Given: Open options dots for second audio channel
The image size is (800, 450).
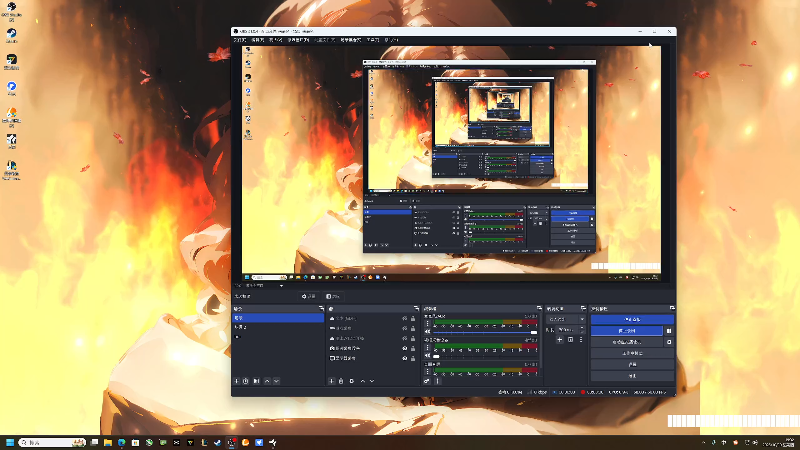Looking at the screenshot, I should [428, 348].
